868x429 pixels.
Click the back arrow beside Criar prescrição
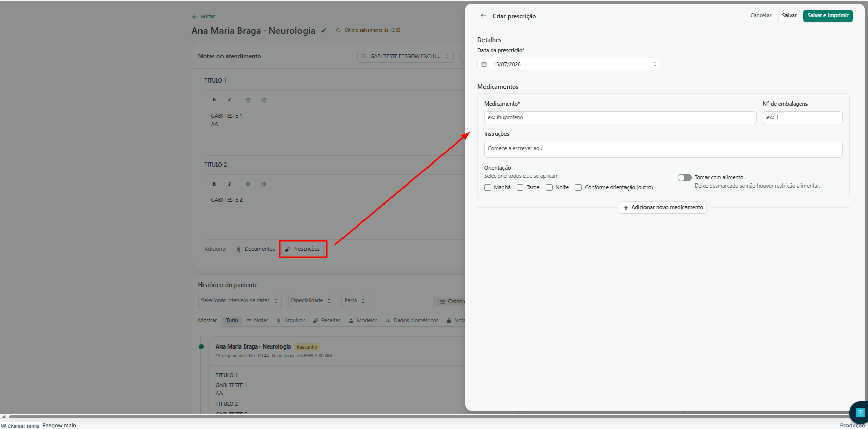[483, 16]
